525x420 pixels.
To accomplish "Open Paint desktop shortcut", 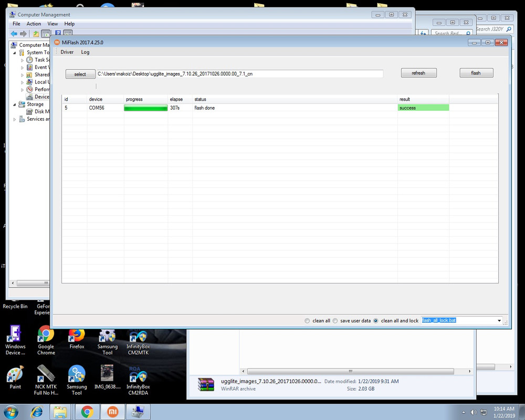I will pos(15,377).
